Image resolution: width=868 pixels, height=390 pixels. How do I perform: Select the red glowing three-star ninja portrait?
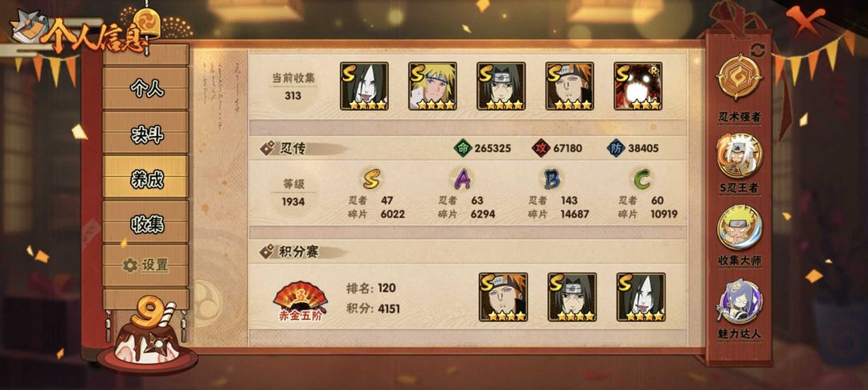click(x=637, y=86)
